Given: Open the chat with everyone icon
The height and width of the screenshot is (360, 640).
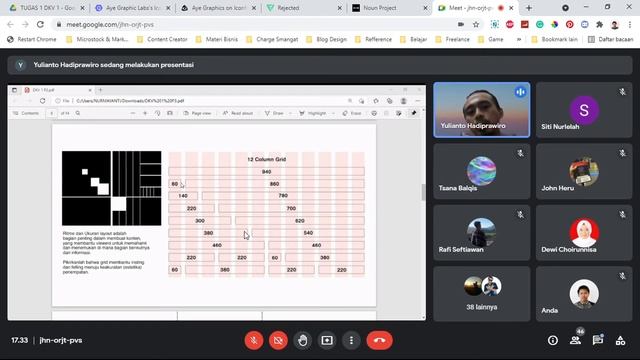Looking at the screenshot, I should [598, 340].
